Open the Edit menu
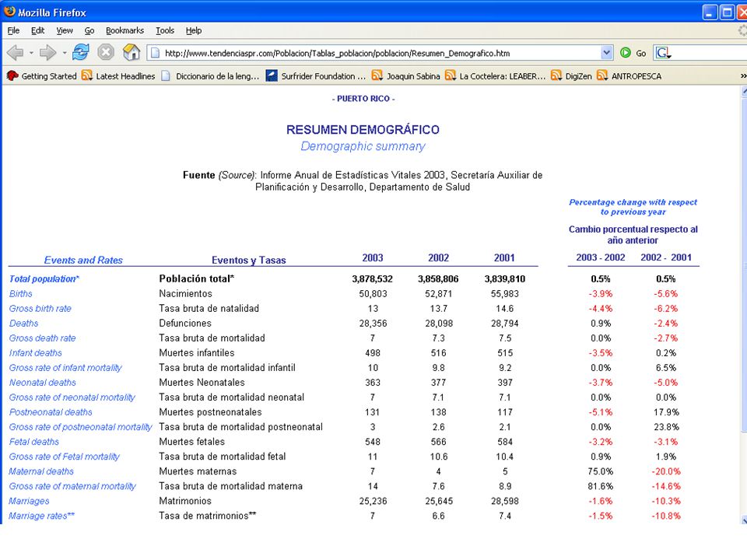Screen dimensions: 747x560 (37, 30)
